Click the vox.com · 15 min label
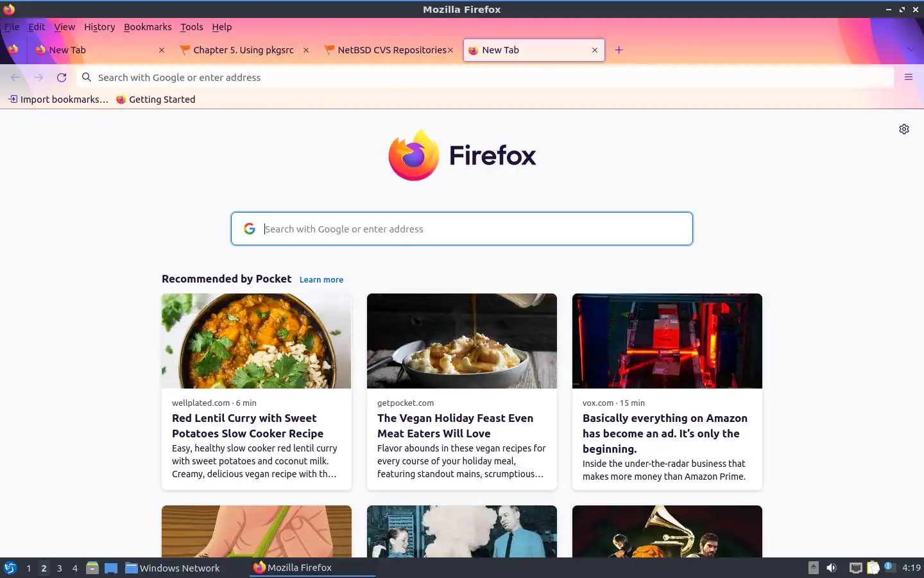Screen dimensions: 924x578 613,403
